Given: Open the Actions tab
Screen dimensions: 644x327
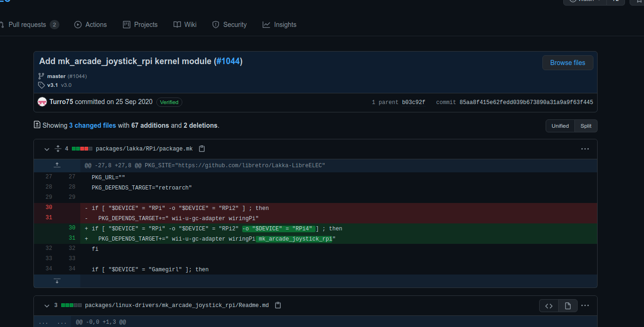Looking at the screenshot, I should point(90,25).
